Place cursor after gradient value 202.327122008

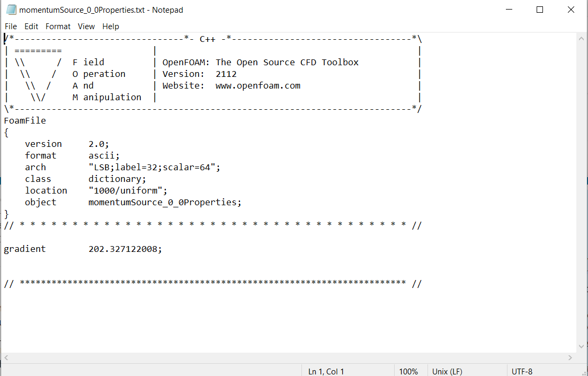click(157, 249)
